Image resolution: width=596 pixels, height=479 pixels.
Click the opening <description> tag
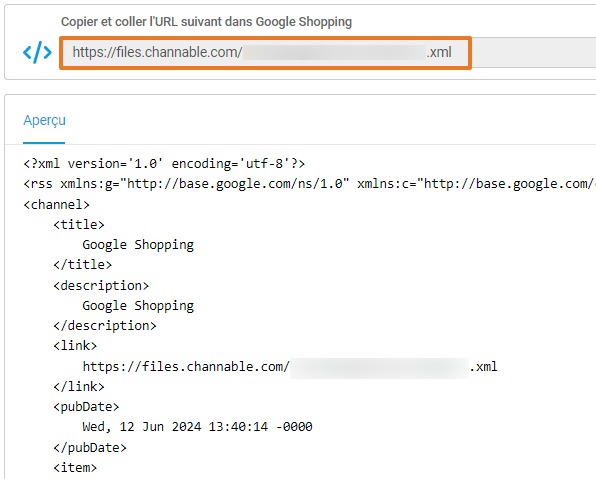pos(101,285)
